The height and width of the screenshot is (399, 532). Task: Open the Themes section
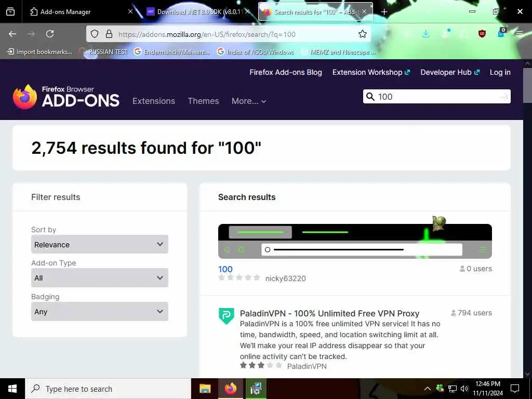click(x=203, y=101)
